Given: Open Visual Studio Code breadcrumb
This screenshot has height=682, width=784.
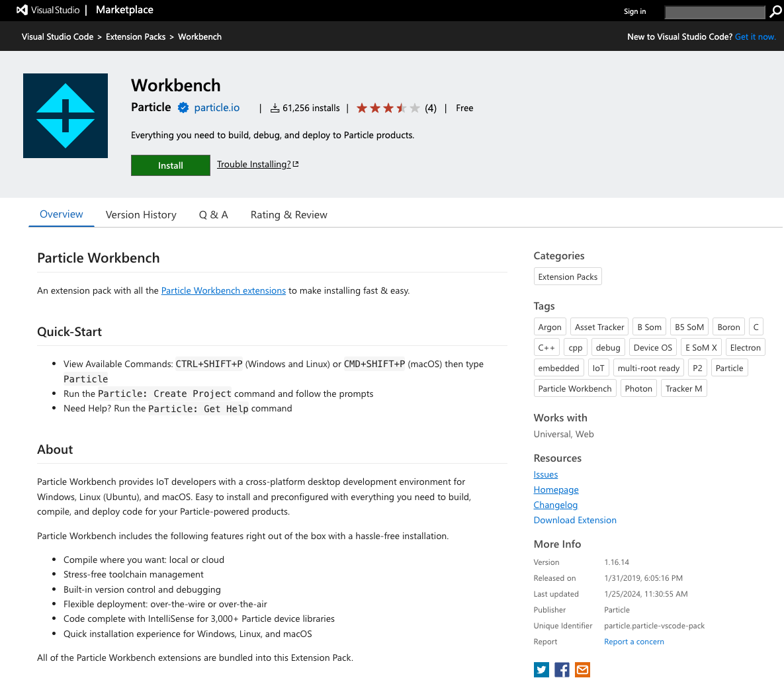Looking at the screenshot, I should [58, 36].
